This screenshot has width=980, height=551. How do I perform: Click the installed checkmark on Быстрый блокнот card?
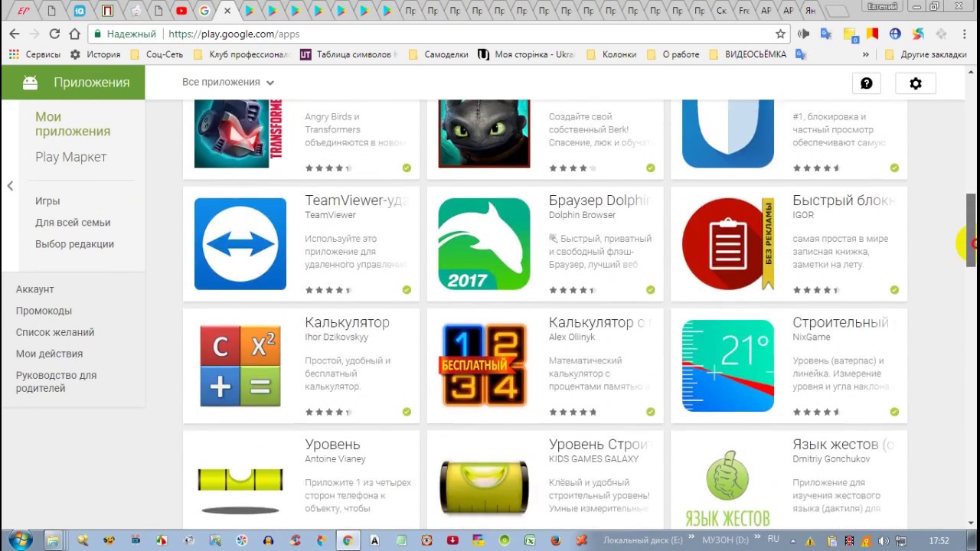[894, 290]
